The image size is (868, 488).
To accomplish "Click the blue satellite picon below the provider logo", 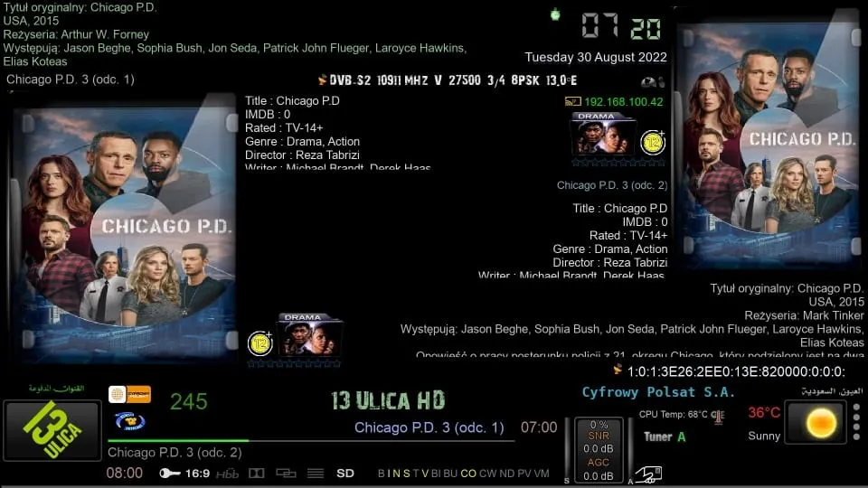I will click(130, 422).
